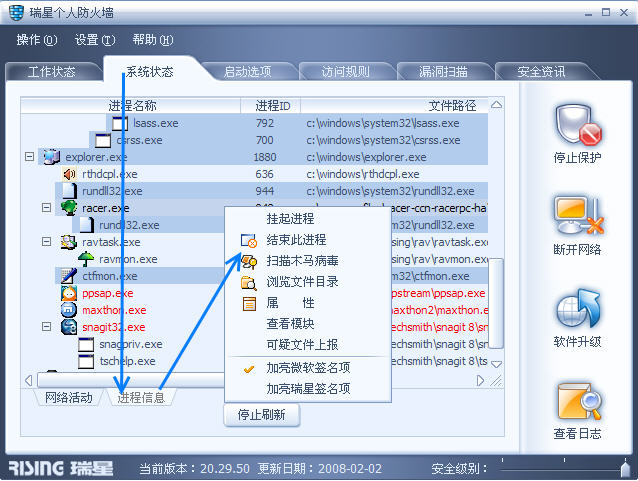
Task: Click the 进程ID column header
Action: tap(271, 106)
